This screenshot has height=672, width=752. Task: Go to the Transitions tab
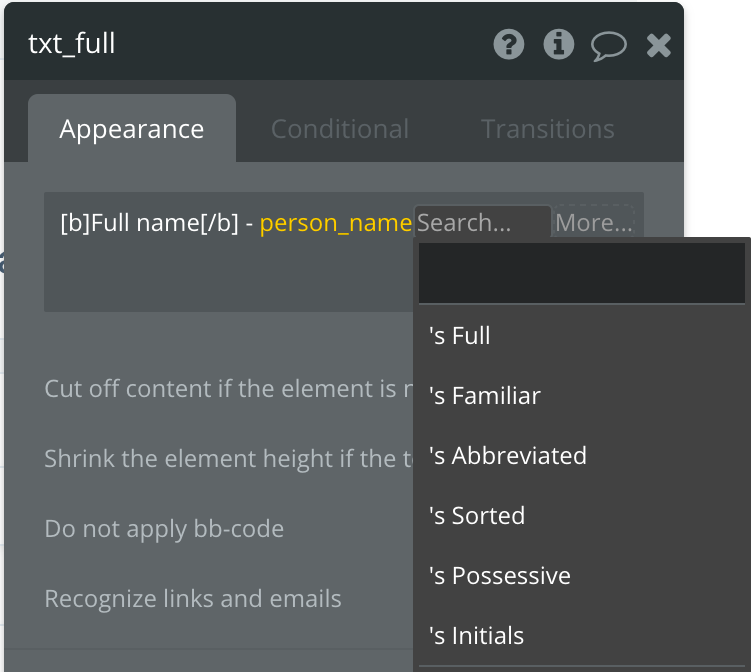coord(547,129)
